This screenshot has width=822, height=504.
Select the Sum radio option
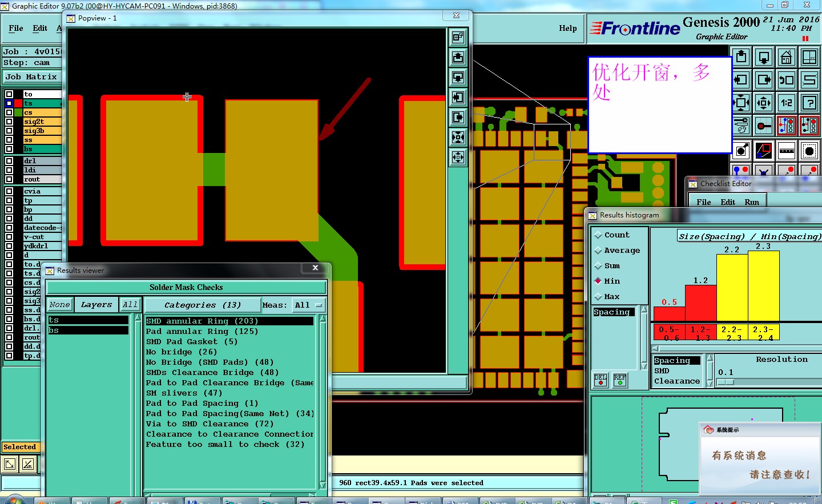point(598,266)
